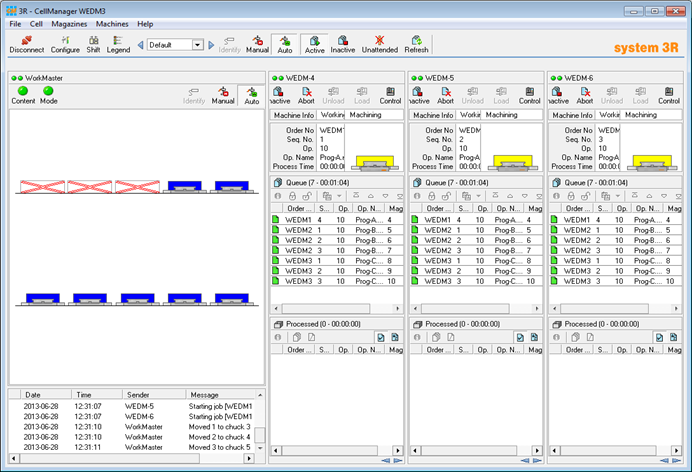Click the Unattended toolbar icon

pos(380,45)
